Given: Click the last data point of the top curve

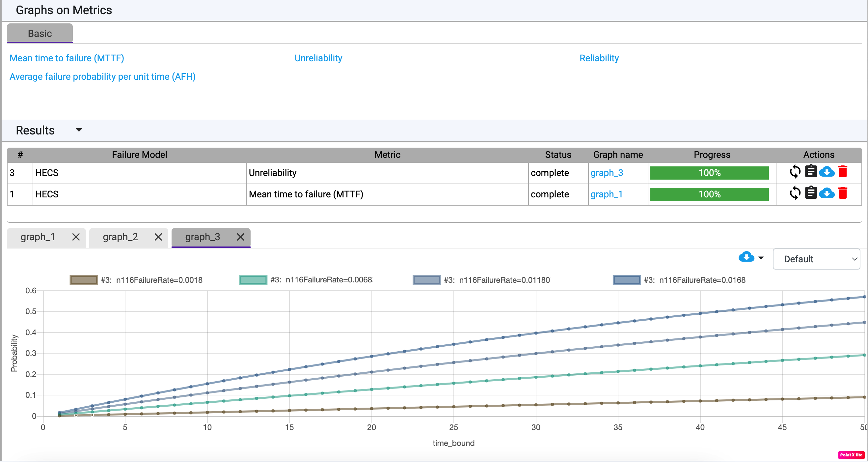Looking at the screenshot, I should (x=864, y=297).
